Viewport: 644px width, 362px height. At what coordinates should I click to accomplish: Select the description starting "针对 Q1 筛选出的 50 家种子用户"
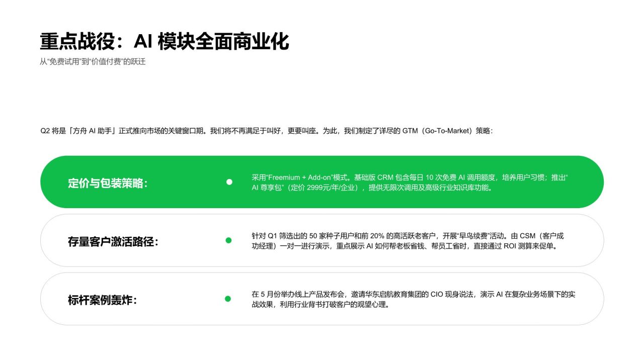(408, 241)
